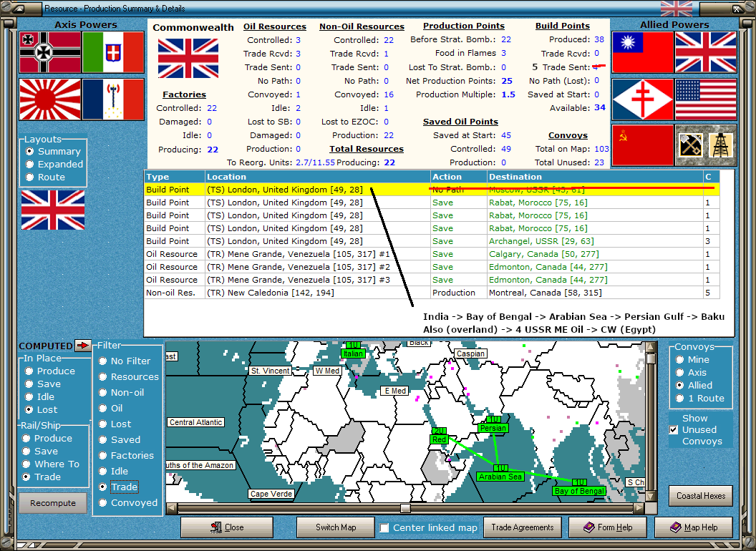Click map scroll left arrow
The height and width of the screenshot is (551, 756).
[171, 508]
